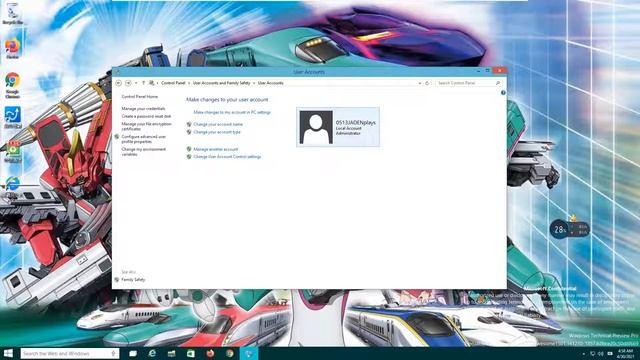Click Manage another account
This screenshot has width=640, height=360.
pos(216,149)
